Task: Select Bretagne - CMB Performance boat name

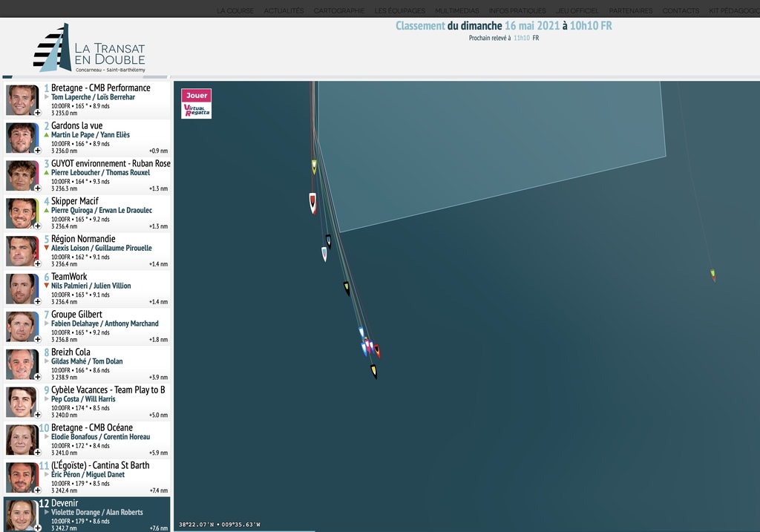Action: click(101, 88)
